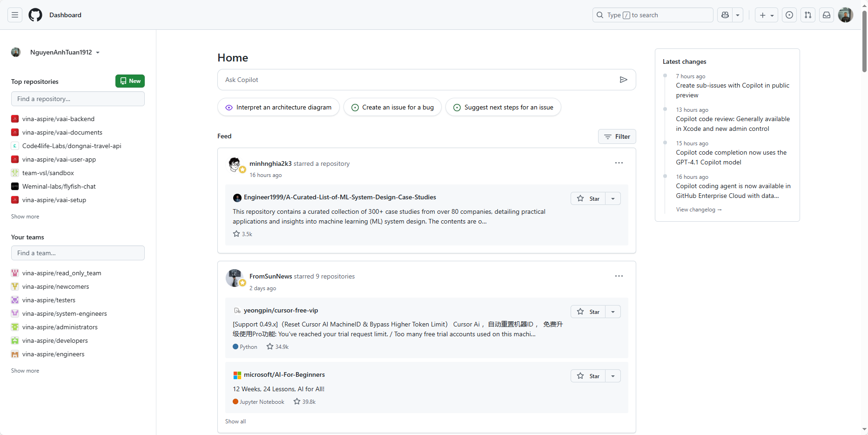Focus the Find a repository search field
The image size is (868, 435).
click(x=78, y=99)
